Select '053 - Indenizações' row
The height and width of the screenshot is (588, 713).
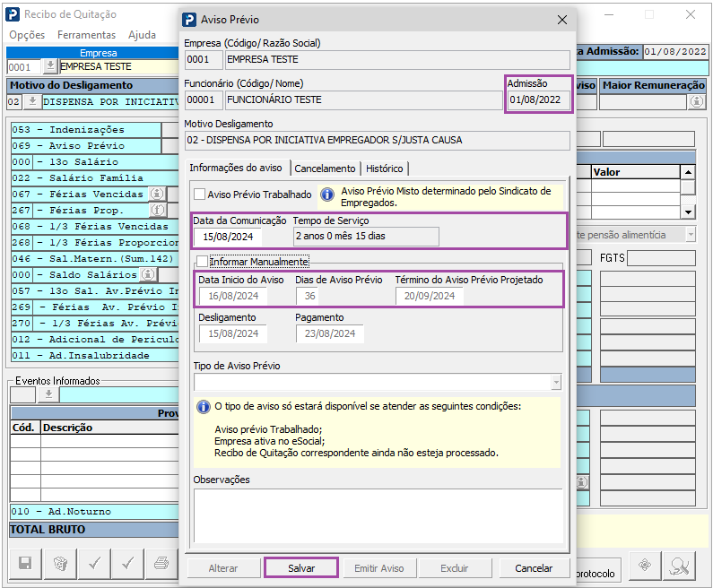pyautogui.click(x=86, y=130)
